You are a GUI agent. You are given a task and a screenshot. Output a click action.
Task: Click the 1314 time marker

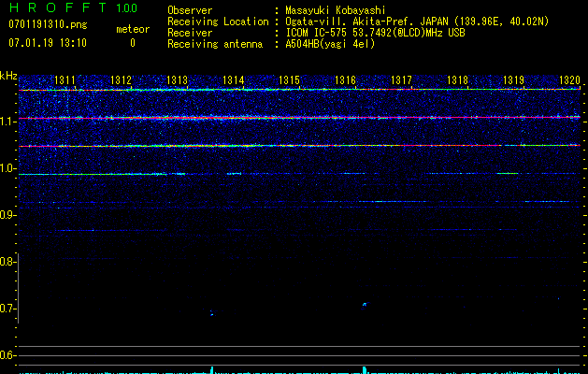[234, 81]
